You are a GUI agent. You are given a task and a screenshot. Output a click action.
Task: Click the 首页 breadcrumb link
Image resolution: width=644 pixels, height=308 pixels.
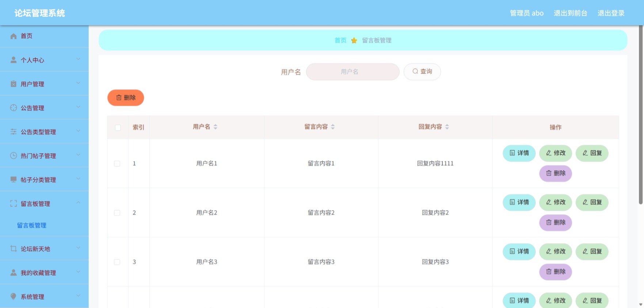(340, 41)
